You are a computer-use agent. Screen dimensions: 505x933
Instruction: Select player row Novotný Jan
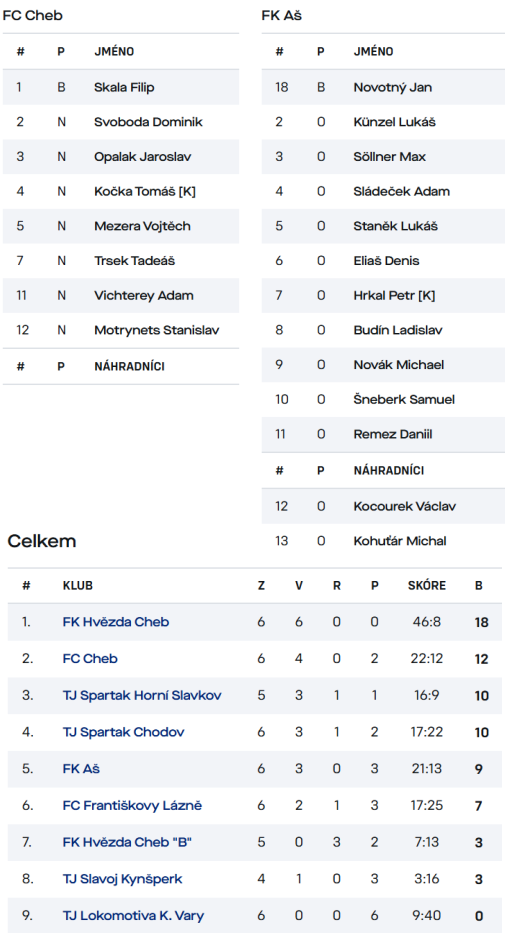point(383,87)
